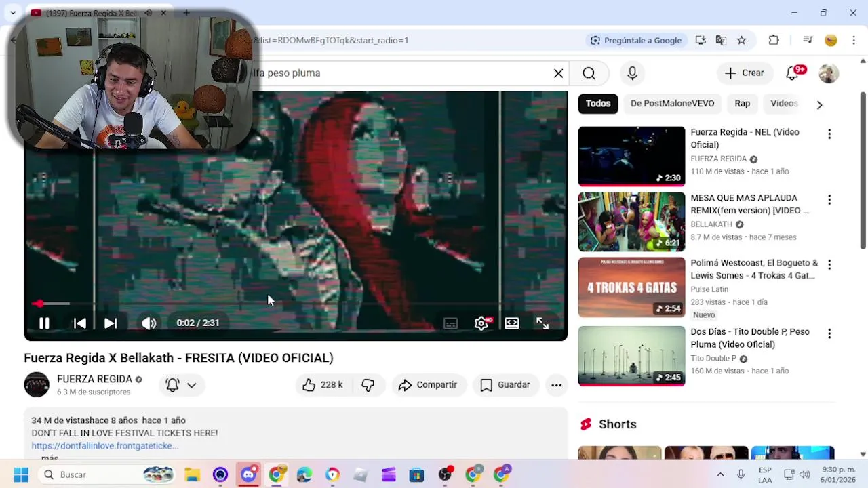This screenshot has height=488, width=868.
Task: Click the system tray microphone icon
Action: tap(741, 474)
